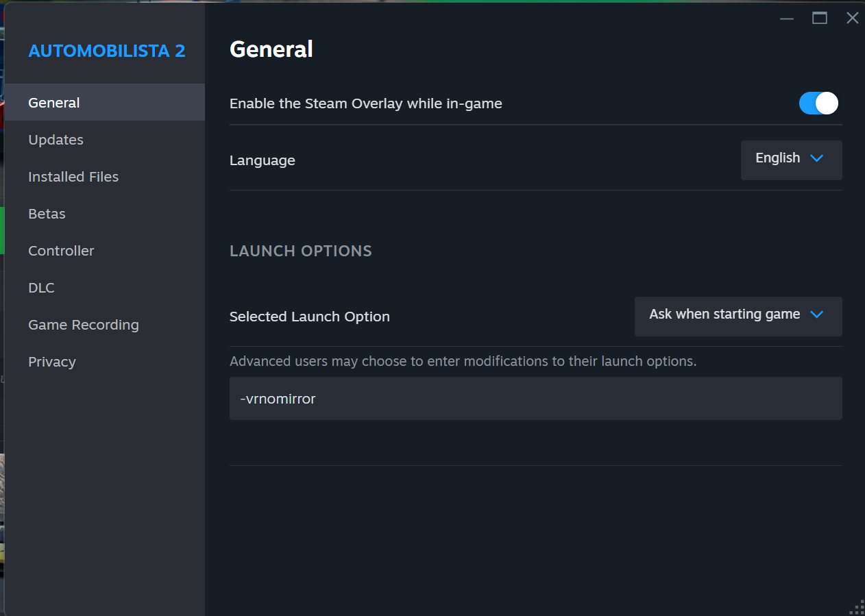This screenshot has height=616, width=865.
Task: Select the General settings tab
Action: pyautogui.click(x=54, y=103)
